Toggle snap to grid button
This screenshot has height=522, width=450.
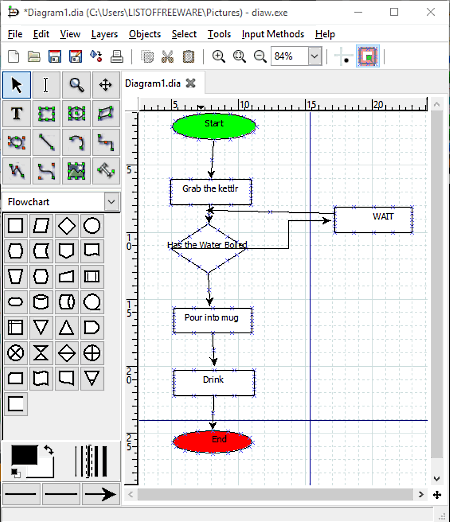click(343, 56)
